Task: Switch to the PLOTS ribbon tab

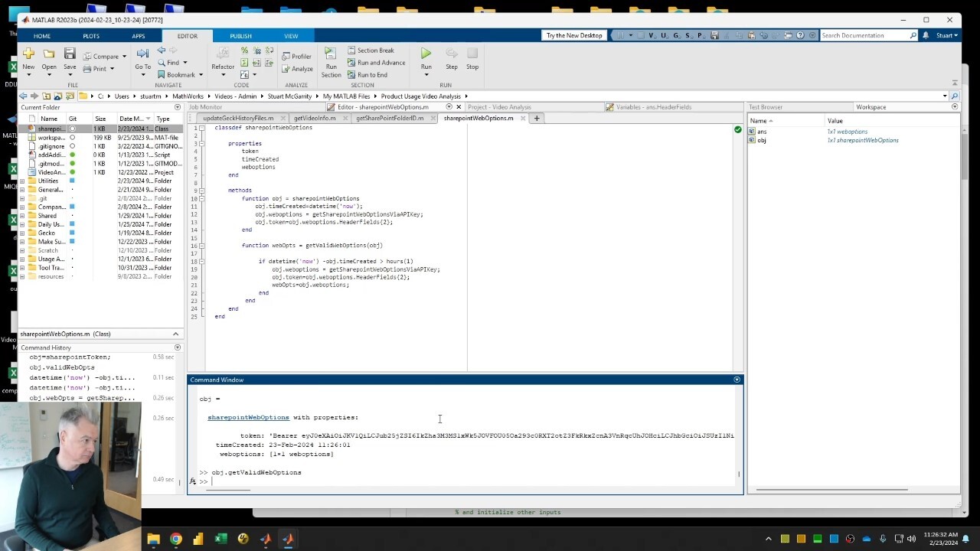Action: [x=91, y=36]
